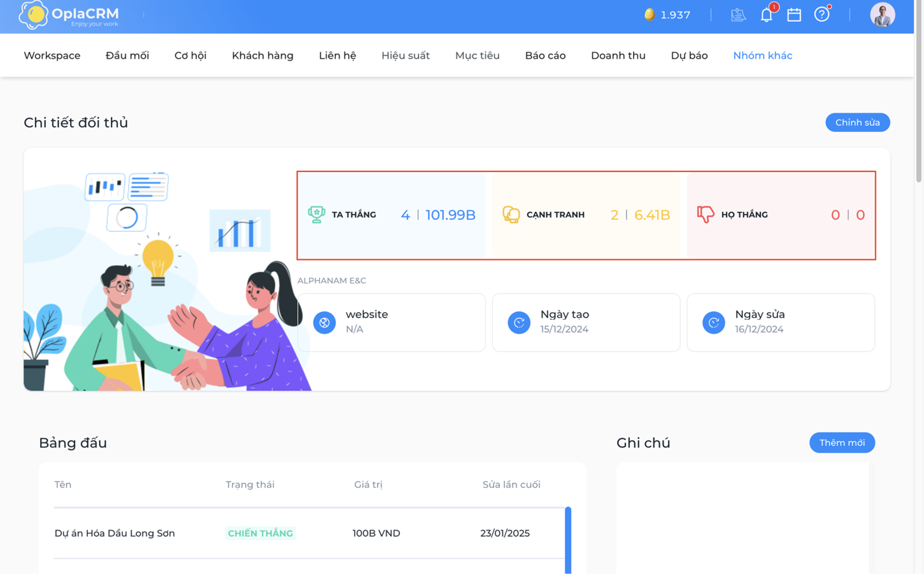
Task: Open the Đầu mối menu
Action: 127,56
